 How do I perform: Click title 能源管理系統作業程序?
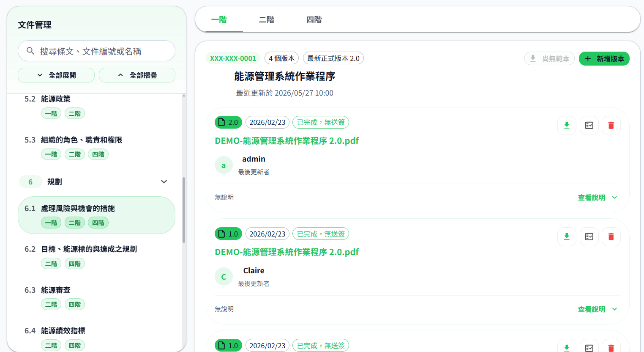[x=285, y=77]
